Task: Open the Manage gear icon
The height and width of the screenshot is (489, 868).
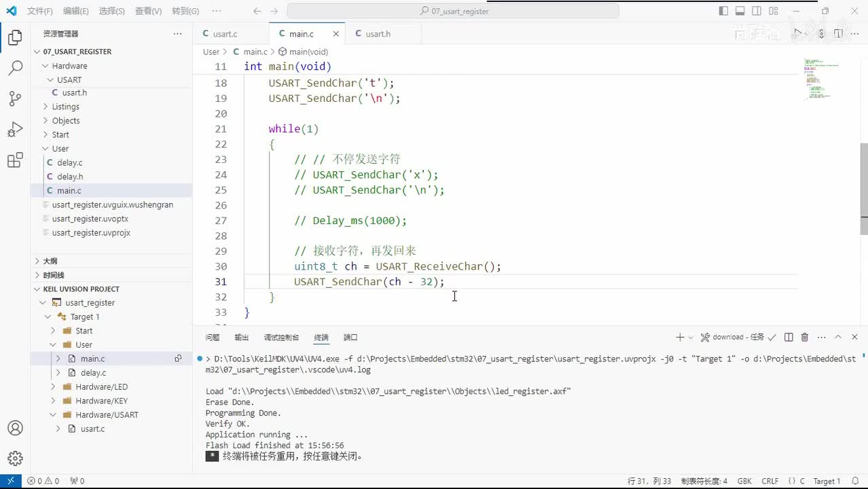Action: [15, 458]
